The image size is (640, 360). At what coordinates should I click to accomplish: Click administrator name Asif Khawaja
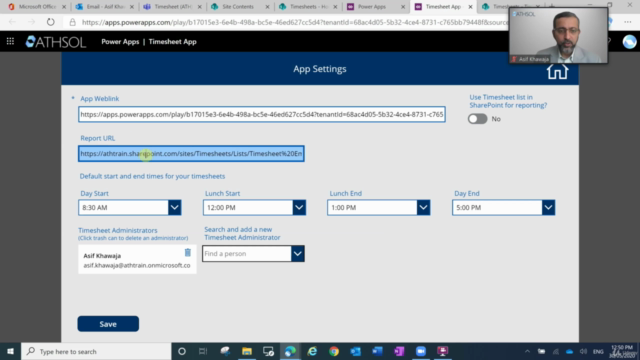[102, 256]
